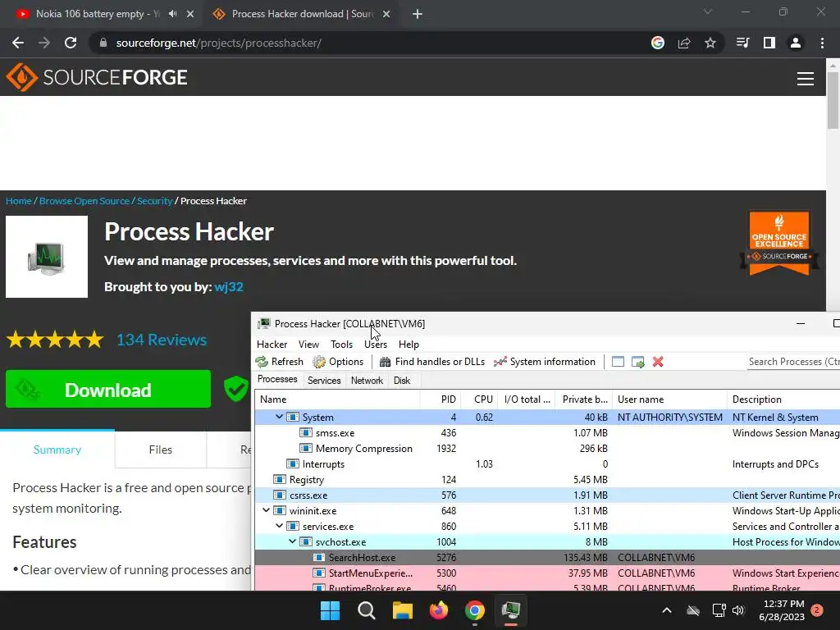Sort by the CPU column header
This screenshot has height=630, width=840.
point(479,399)
